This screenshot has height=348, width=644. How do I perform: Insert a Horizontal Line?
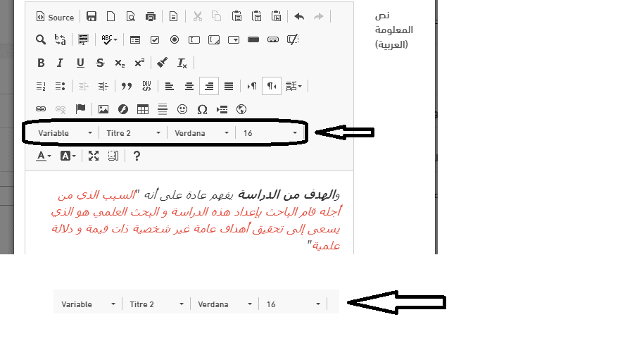(x=163, y=109)
